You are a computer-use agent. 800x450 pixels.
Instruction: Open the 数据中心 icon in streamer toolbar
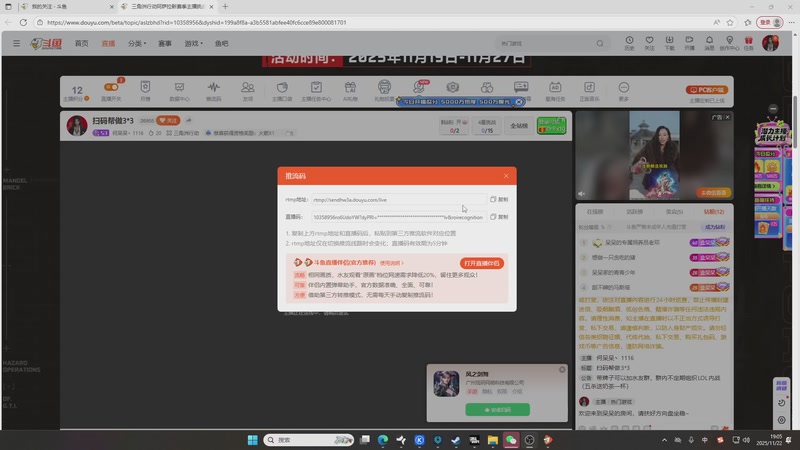[179, 91]
